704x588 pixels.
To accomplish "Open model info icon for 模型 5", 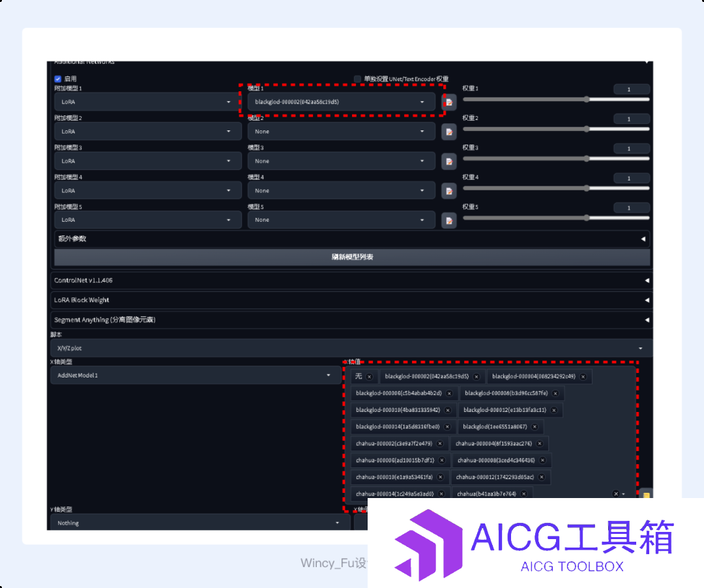I will click(449, 220).
